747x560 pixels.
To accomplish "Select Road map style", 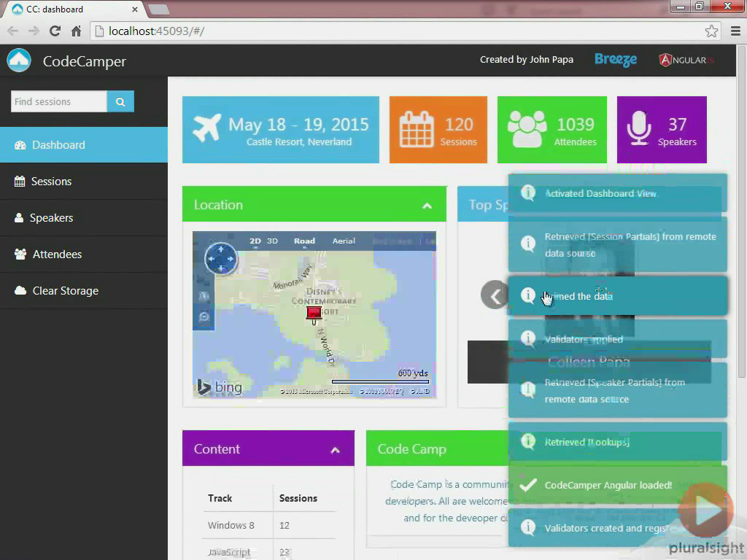I will pyautogui.click(x=304, y=241).
